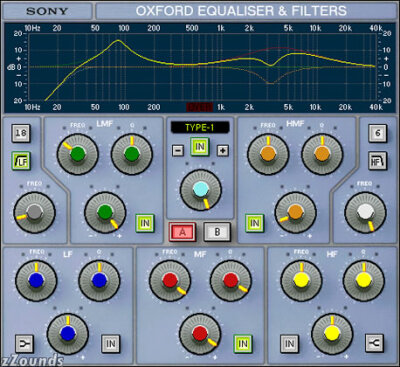Click the yellow HF gain knob

[x=332, y=334]
